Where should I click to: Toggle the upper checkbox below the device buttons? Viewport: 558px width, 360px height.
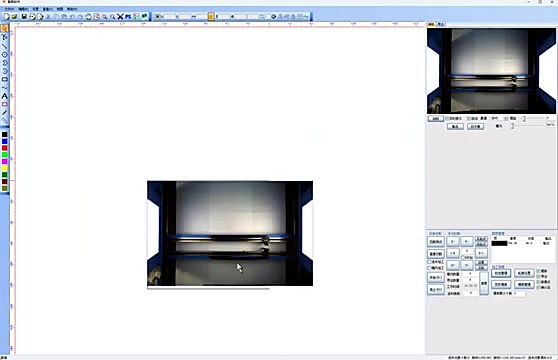pyautogui.click(x=430, y=262)
